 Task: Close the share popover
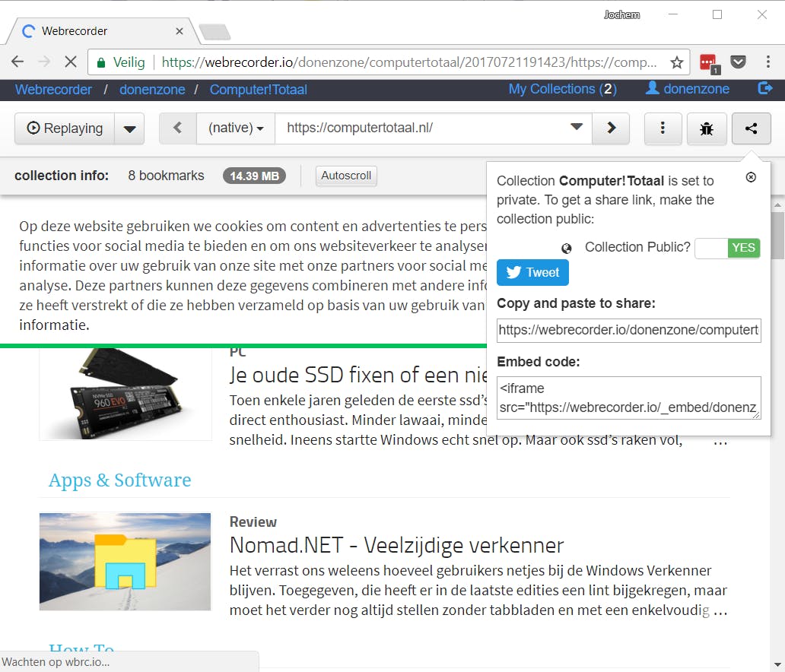pos(751,177)
